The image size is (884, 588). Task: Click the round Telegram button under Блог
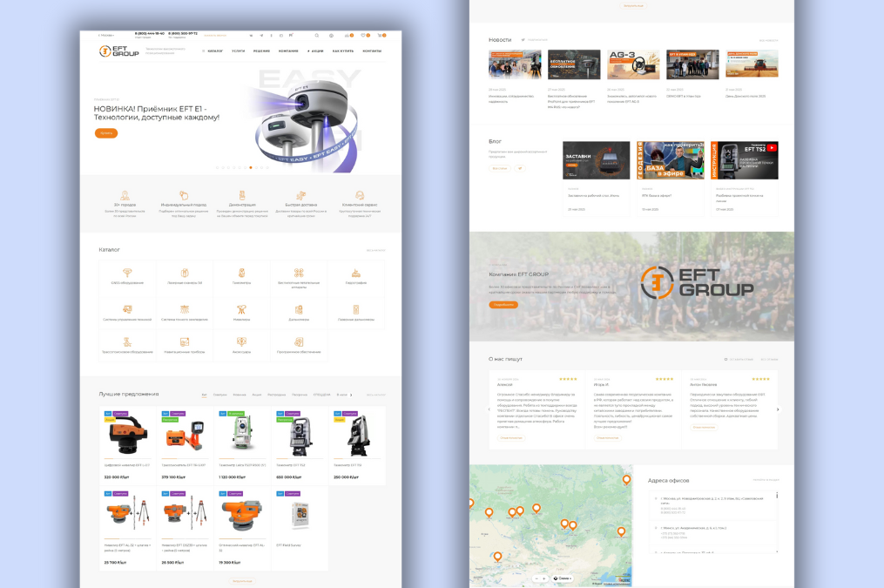tap(520, 168)
